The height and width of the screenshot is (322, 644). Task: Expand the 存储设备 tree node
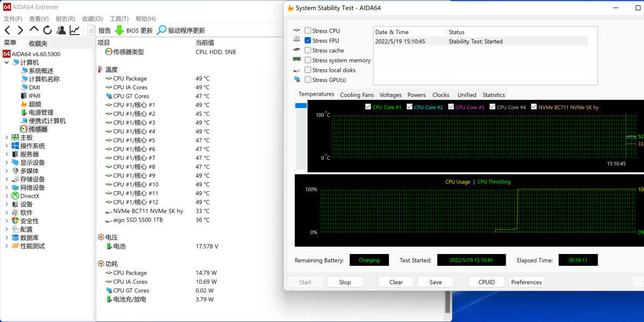[x=6, y=179]
